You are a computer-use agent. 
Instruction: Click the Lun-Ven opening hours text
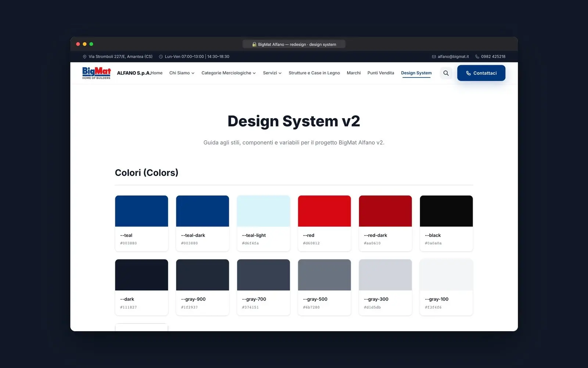(197, 57)
